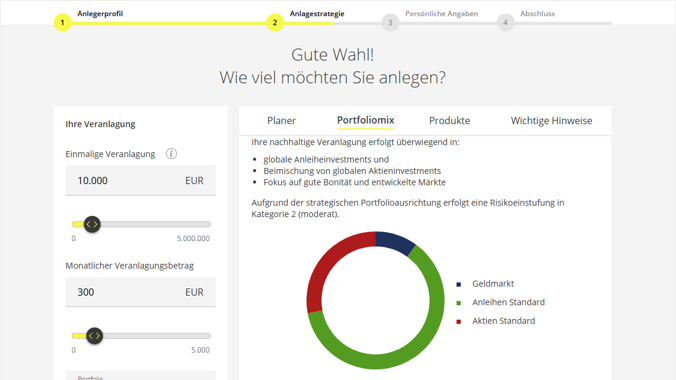Click the one-time investment slider handle
The height and width of the screenshot is (380, 676).
(92, 224)
